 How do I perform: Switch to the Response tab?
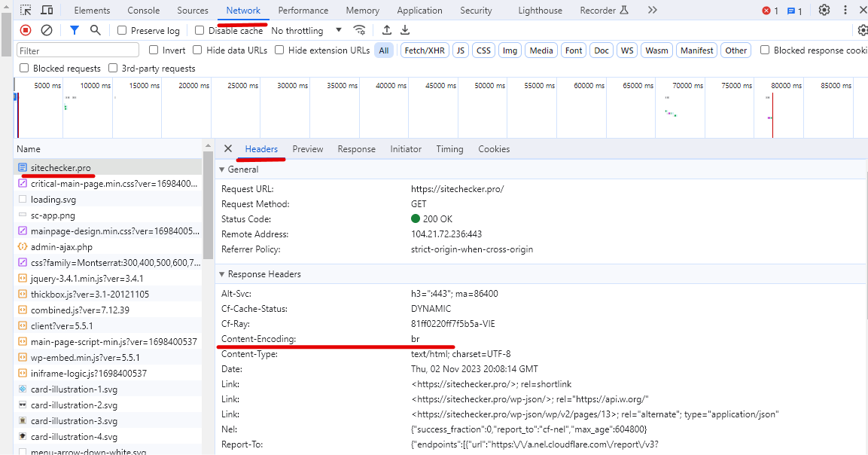pyautogui.click(x=357, y=148)
